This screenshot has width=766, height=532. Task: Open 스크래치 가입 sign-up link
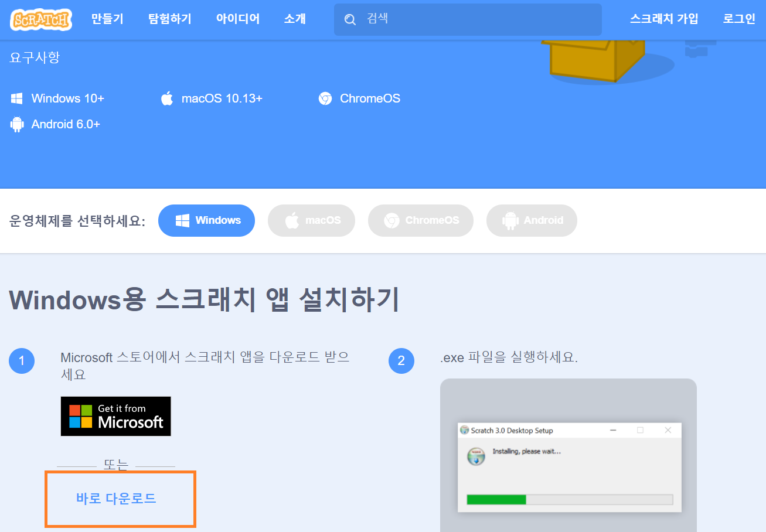pos(664,19)
